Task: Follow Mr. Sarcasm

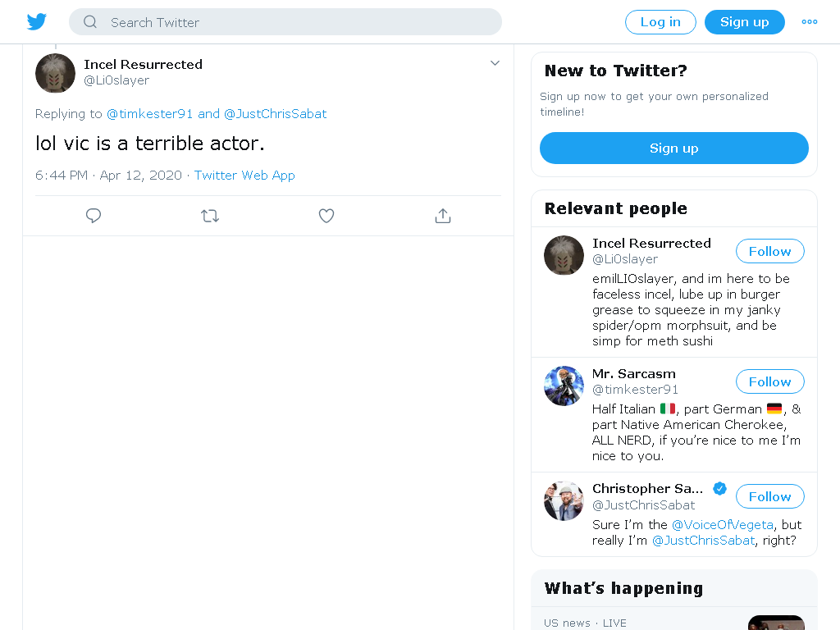Action: [x=769, y=382]
